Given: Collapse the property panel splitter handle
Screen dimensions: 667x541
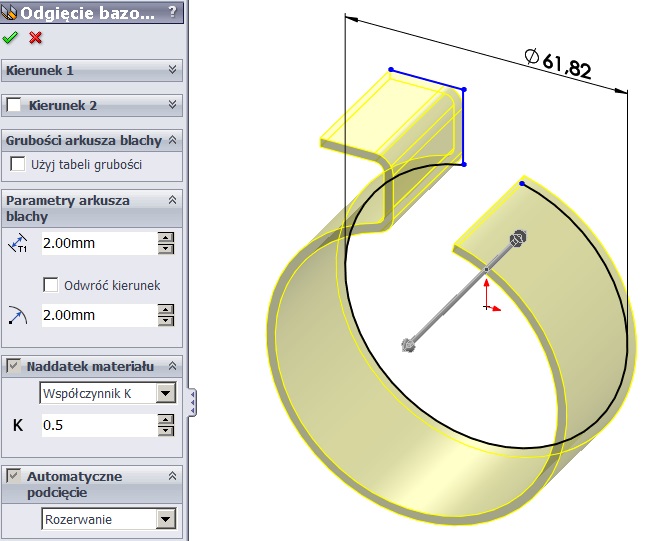Looking at the screenshot, I should [x=192, y=402].
